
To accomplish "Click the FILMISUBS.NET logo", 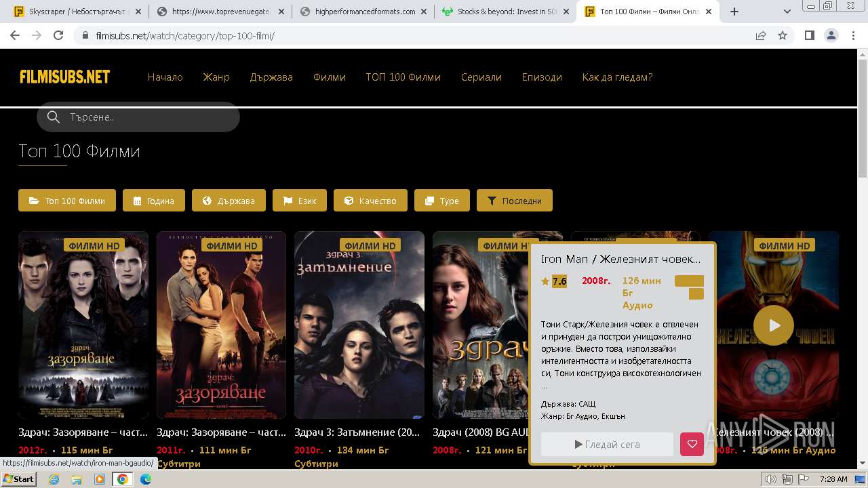I will tap(65, 77).
